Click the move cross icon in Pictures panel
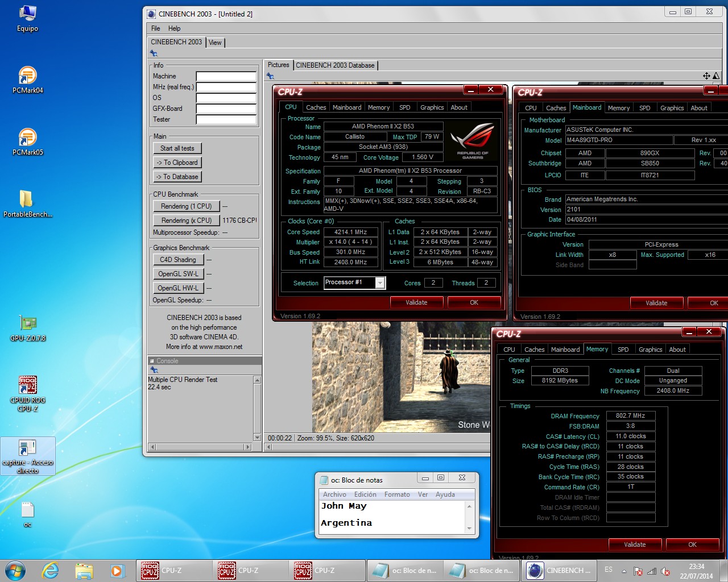Screen dimensions: 728x582 [706, 76]
